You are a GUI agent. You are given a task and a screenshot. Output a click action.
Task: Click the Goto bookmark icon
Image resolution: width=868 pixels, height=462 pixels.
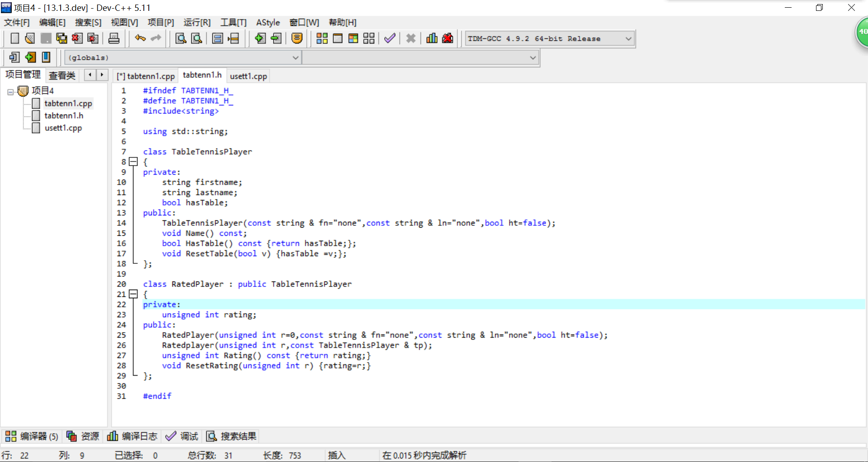(46, 57)
